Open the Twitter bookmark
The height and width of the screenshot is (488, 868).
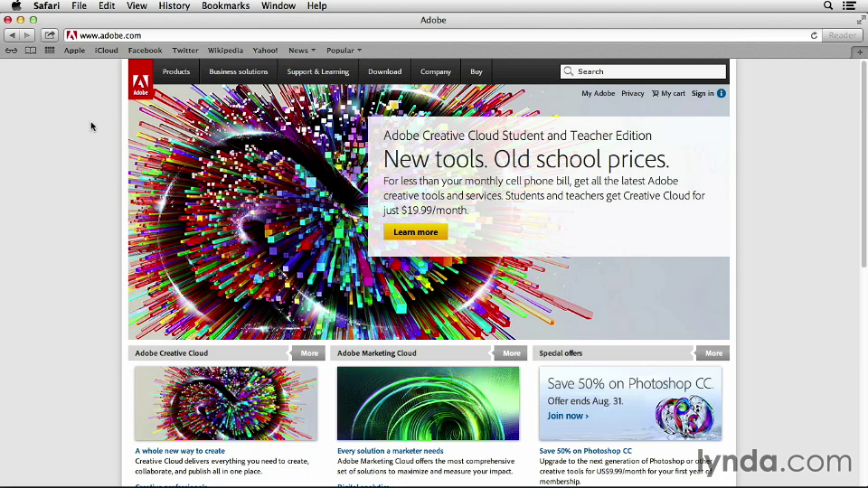[x=184, y=51]
